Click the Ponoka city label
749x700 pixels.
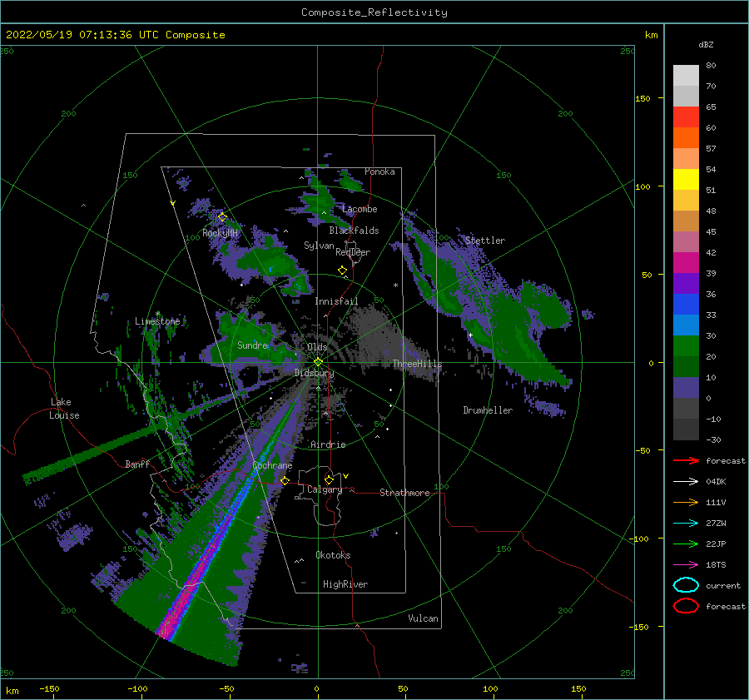[x=379, y=171]
